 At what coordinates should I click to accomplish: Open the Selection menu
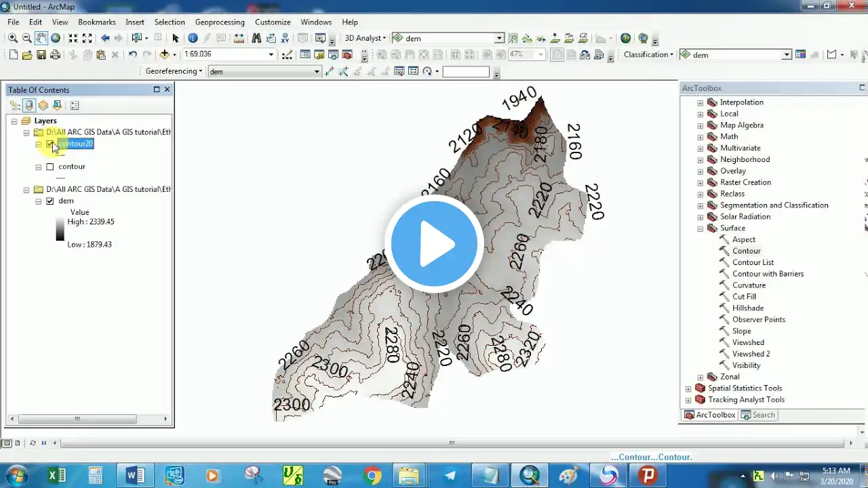click(170, 22)
